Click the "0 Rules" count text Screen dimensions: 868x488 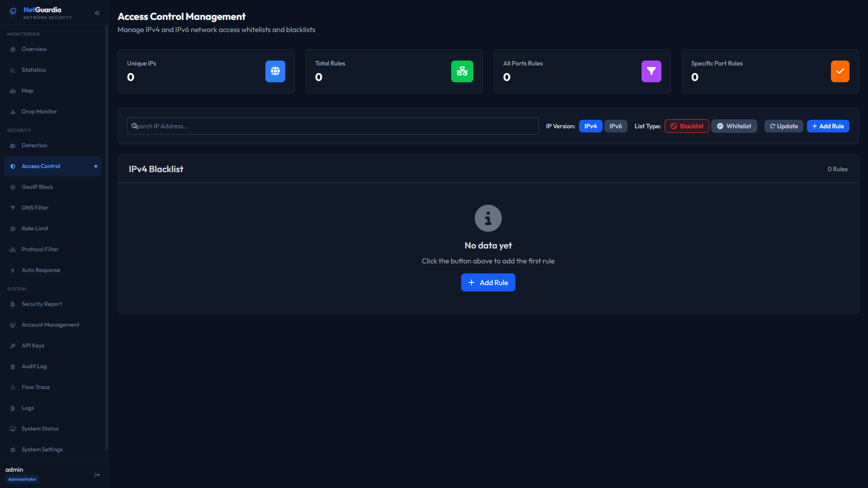pyautogui.click(x=837, y=169)
